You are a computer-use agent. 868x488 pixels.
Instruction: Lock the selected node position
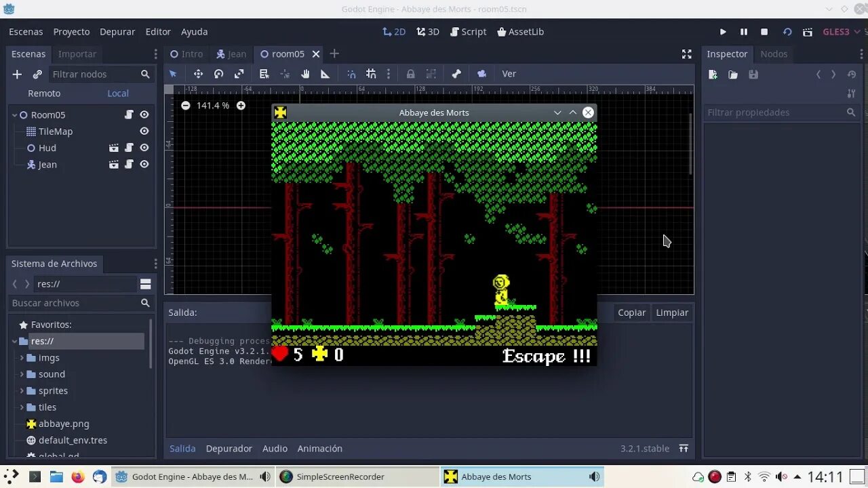tap(410, 74)
